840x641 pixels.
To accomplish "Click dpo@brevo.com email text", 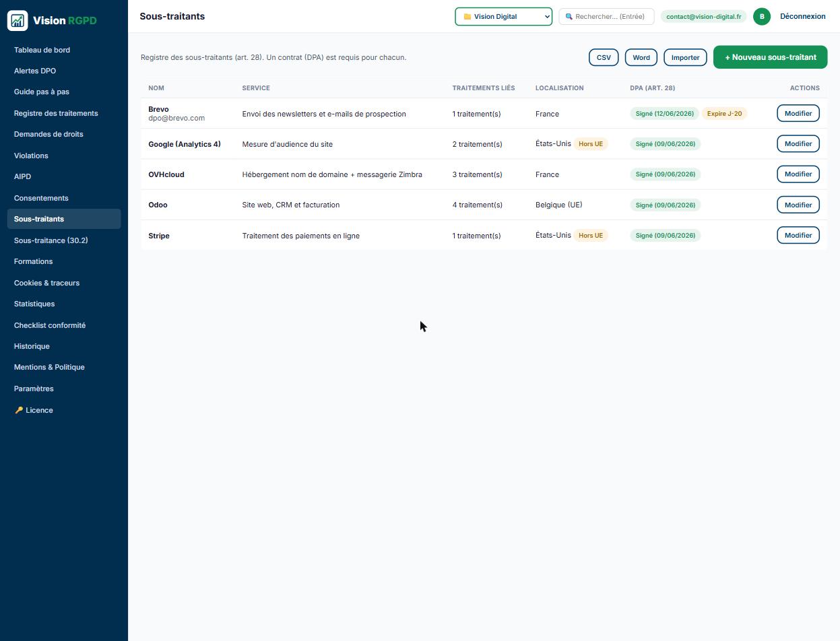I will pyautogui.click(x=176, y=118).
